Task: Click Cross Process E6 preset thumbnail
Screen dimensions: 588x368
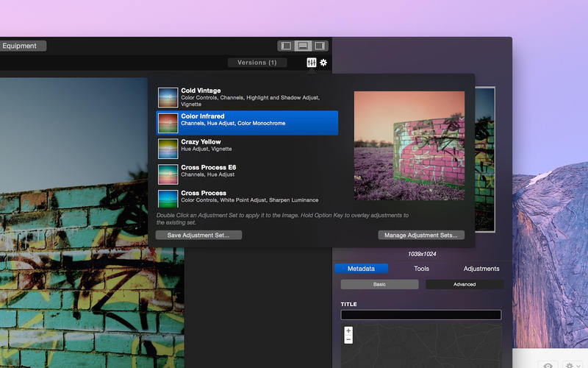Action: [168, 174]
